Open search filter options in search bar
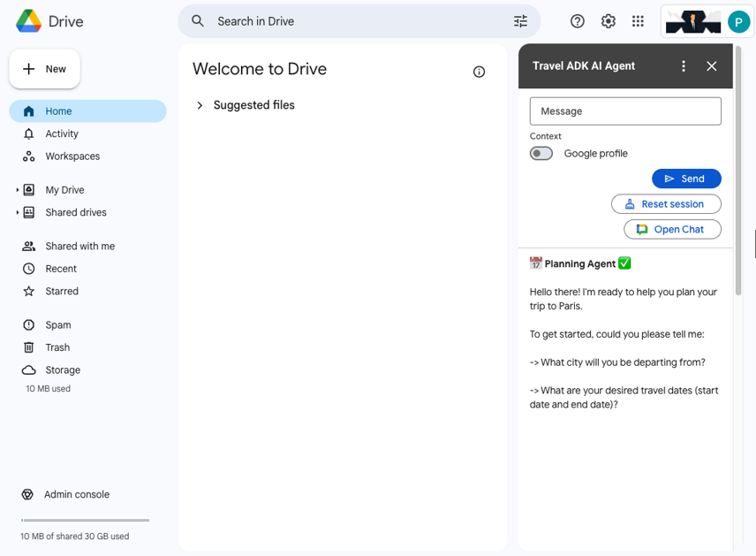Viewport: 756px width, 556px height. tap(520, 21)
